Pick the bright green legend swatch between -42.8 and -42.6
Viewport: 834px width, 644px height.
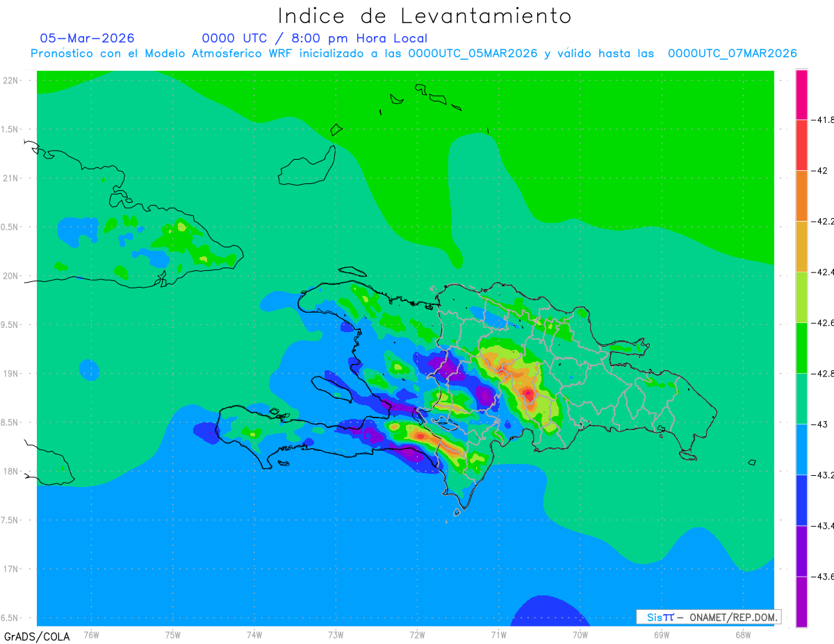[x=801, y=348]
